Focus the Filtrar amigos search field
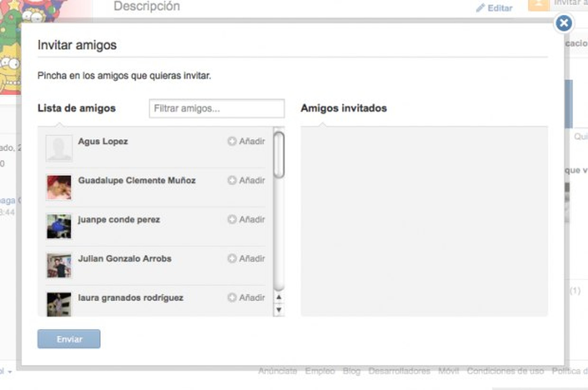588x390 pixels. [217, 108]
